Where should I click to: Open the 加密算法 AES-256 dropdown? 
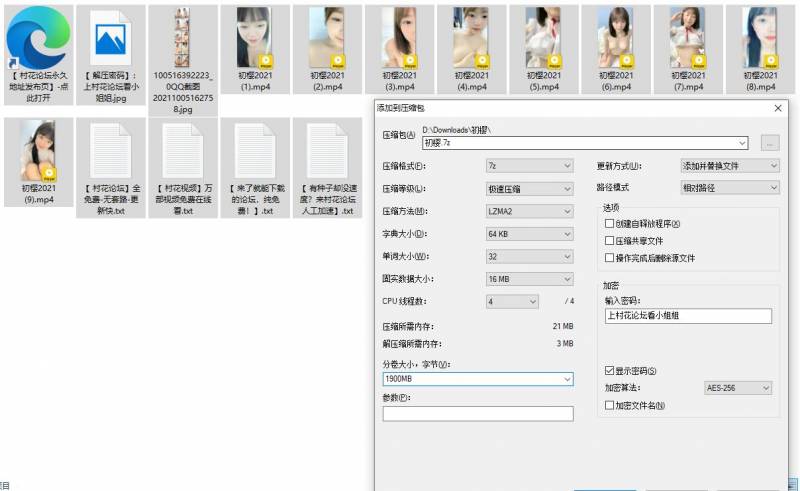tap(738, 387)
